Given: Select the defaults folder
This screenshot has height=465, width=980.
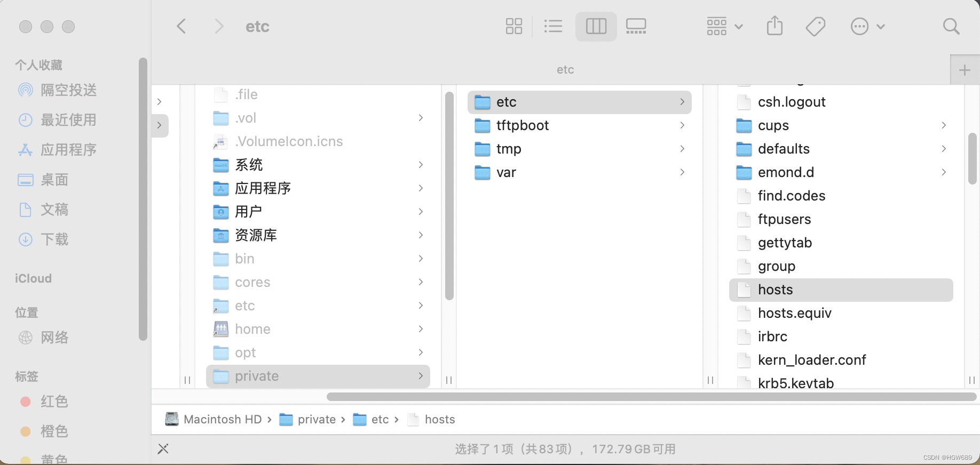Looking at the screenshot, I should click(x=841, y=149).
